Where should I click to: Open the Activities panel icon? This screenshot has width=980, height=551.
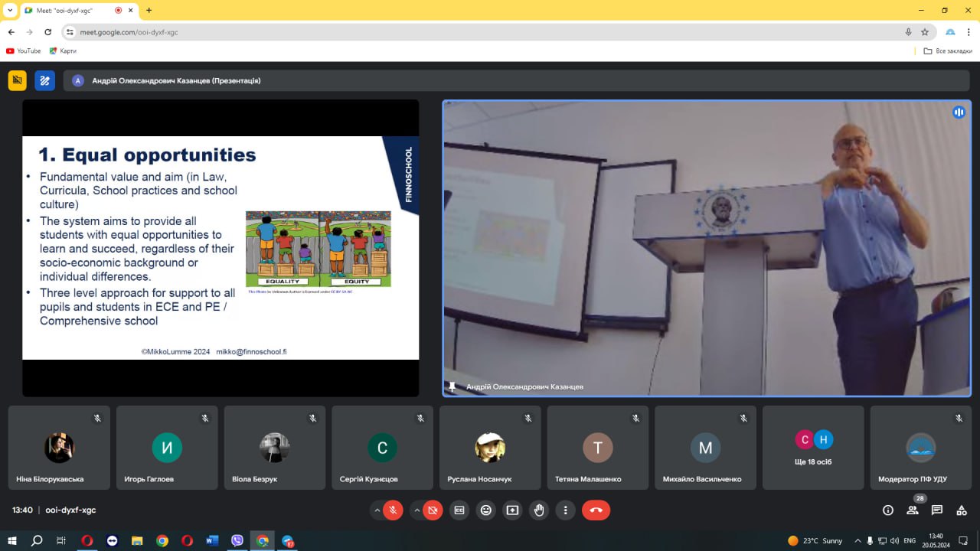coord(962,510)
